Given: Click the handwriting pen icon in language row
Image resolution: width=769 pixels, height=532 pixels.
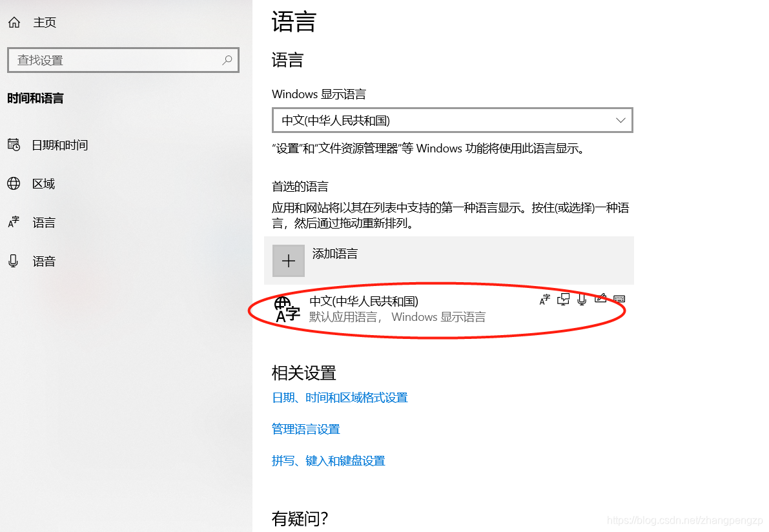Looking at the screenshot, I should tap(600, 298).
